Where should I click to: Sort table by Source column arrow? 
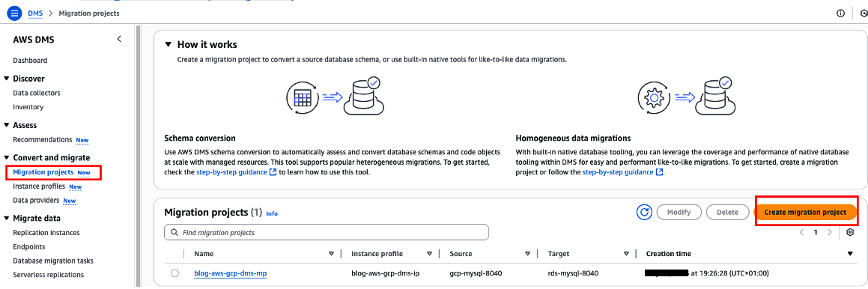(x=527, y=254)
